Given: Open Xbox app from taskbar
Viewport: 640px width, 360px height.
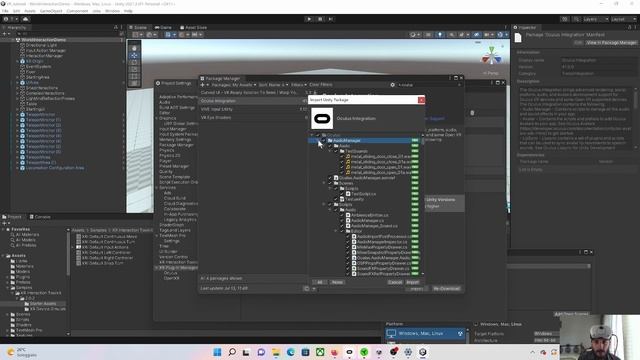Looking at the screenshot, I should click(x=320, y=352).
